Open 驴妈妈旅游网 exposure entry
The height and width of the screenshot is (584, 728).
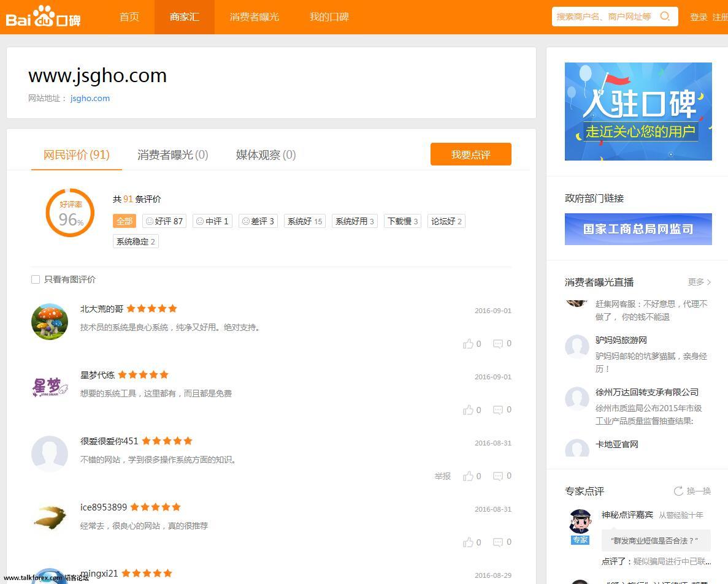[x=621, y=340]
